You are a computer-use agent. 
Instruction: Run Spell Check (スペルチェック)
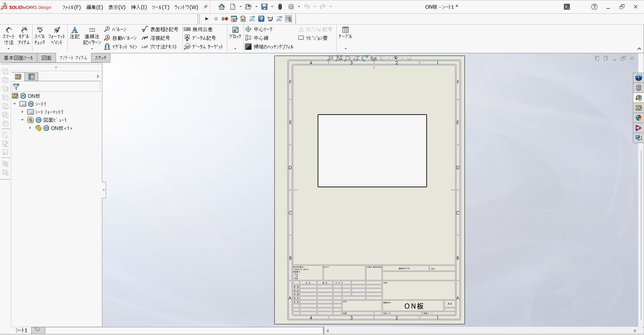click(x=40, y=36)
